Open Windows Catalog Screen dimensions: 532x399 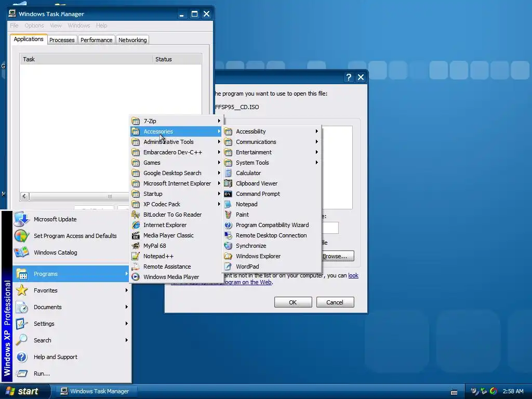pos(72,252)
